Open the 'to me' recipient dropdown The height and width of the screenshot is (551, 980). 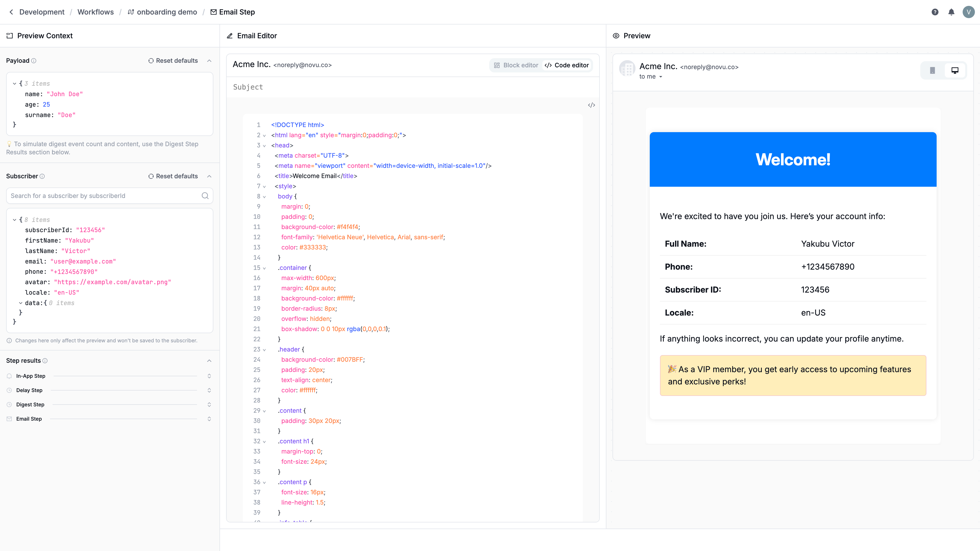point(651,77)
